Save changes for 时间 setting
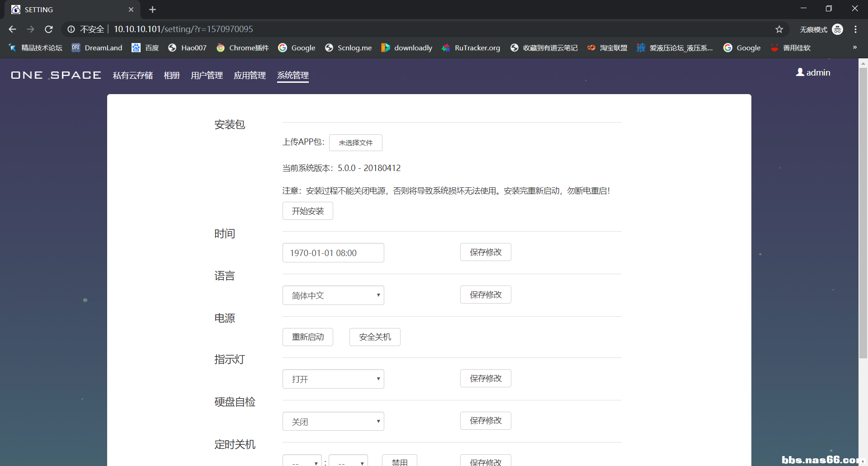868x466 pixels. click(x=486, y=252)
